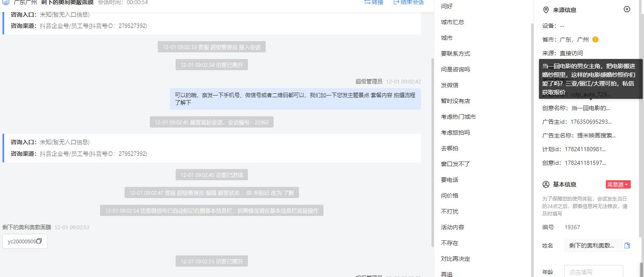
Task: Click the 访客微信号已自动标记 system note
Action: pyautogui.click(x=212, y=211)
